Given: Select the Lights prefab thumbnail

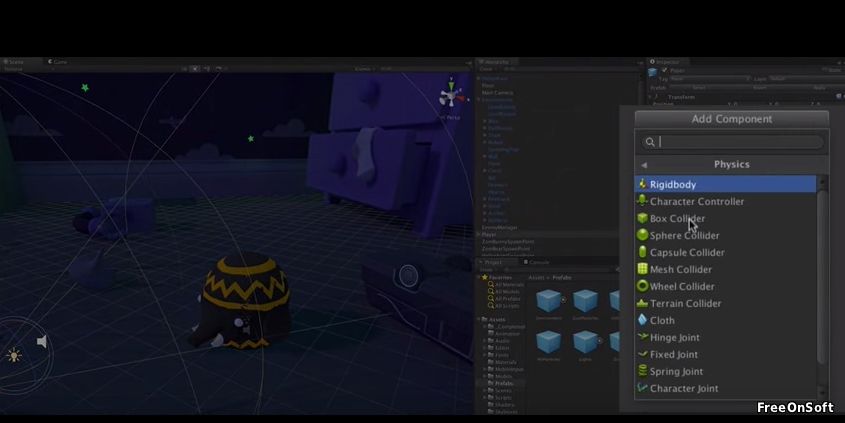Looking at the screenshot, I should tap(585, 342).
